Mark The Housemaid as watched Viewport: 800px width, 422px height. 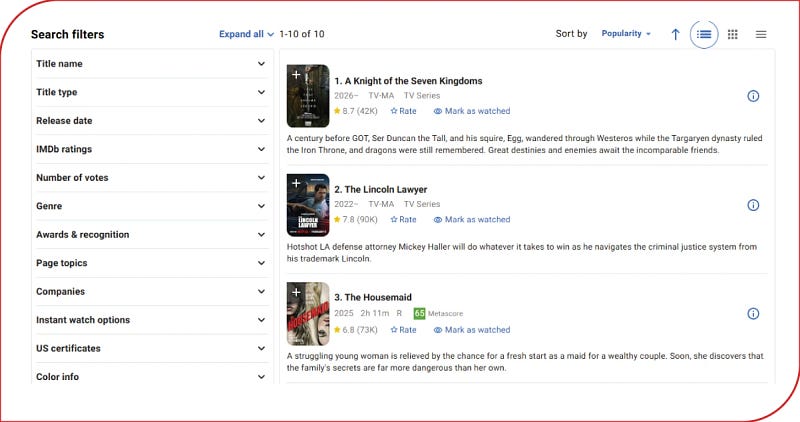[x=472, y=330]
